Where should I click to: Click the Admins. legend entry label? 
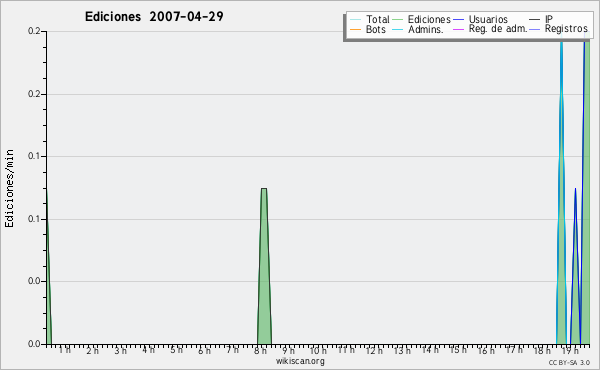(426, 29)
